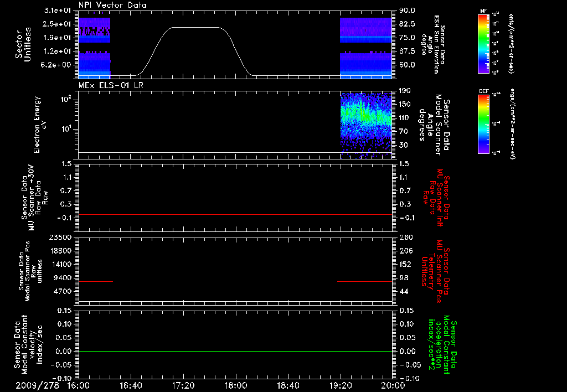The image size is (567, 392).
Task: Click the '18800' scanner position tick
Action: click(x=60, y=251)
